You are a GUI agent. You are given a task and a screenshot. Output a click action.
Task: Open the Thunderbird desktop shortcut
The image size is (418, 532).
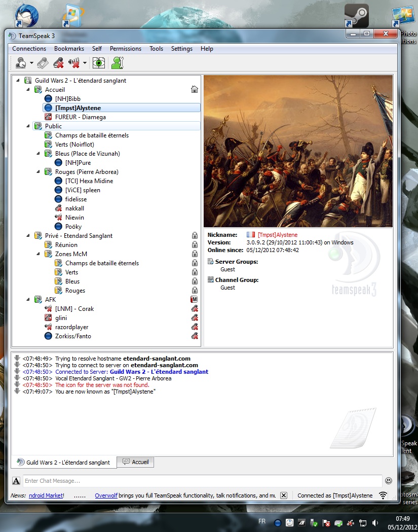(26, 16)
